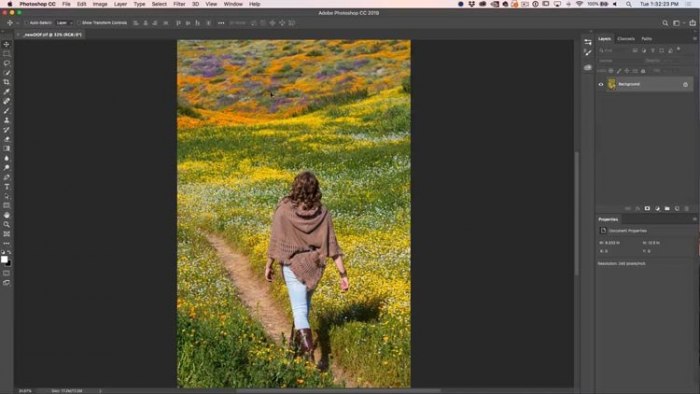Screen dimensions: 700x394
Task: Select the Crop tool
Action: pyautogui.click(x=6, y=82)
